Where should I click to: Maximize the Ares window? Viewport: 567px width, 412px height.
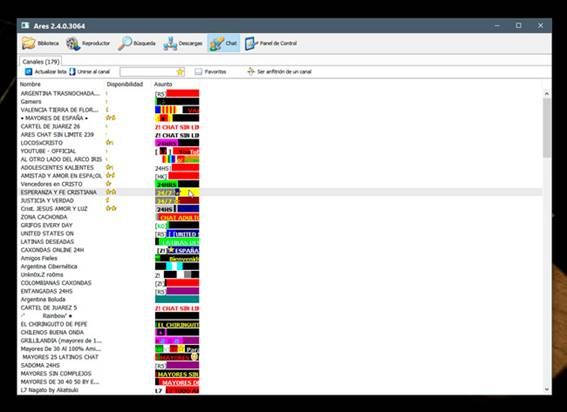click(x=519, y=26)
